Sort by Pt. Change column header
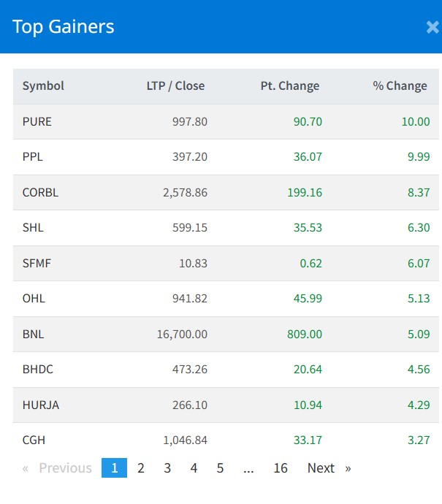 click(290, 86)
